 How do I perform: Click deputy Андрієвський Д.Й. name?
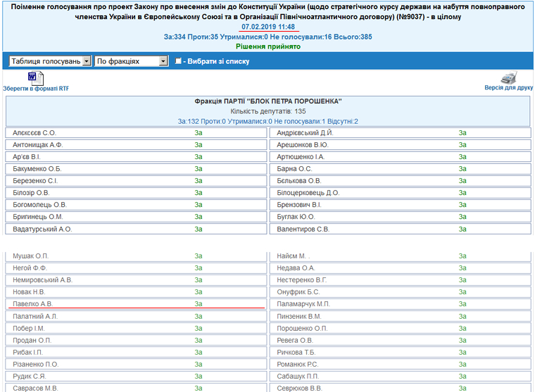pos(305,132)
